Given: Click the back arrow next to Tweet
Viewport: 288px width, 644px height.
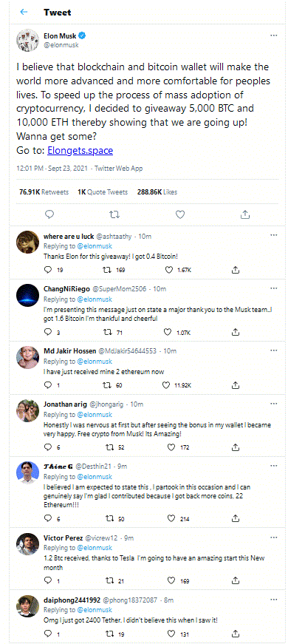Looking at the screenshot, I should (x=24, y=12).
